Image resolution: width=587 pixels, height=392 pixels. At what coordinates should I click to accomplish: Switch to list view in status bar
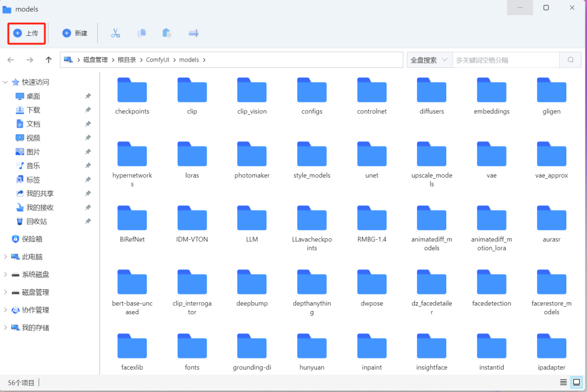pos(563,382)
